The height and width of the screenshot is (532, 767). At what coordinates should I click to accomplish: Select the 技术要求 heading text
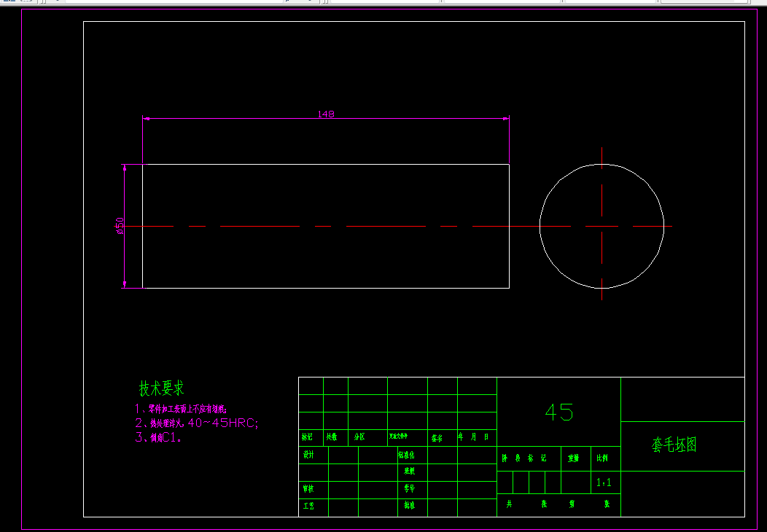click(161, 388)
